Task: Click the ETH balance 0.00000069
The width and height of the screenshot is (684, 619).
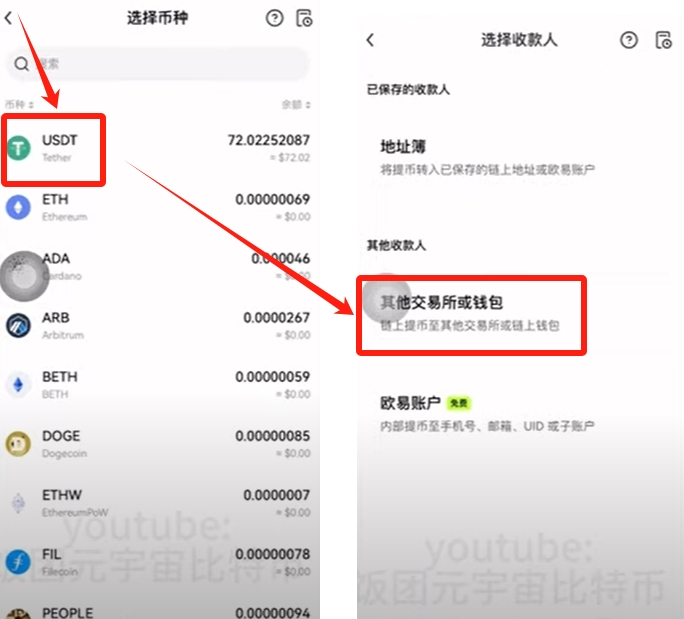Action: pos(272,199)
